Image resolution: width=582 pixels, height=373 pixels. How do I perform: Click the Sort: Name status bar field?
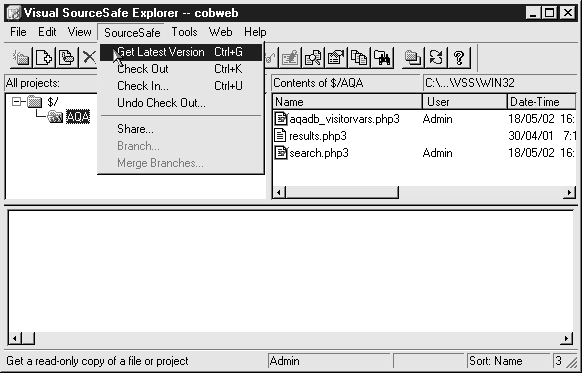[x=508, y=361]
